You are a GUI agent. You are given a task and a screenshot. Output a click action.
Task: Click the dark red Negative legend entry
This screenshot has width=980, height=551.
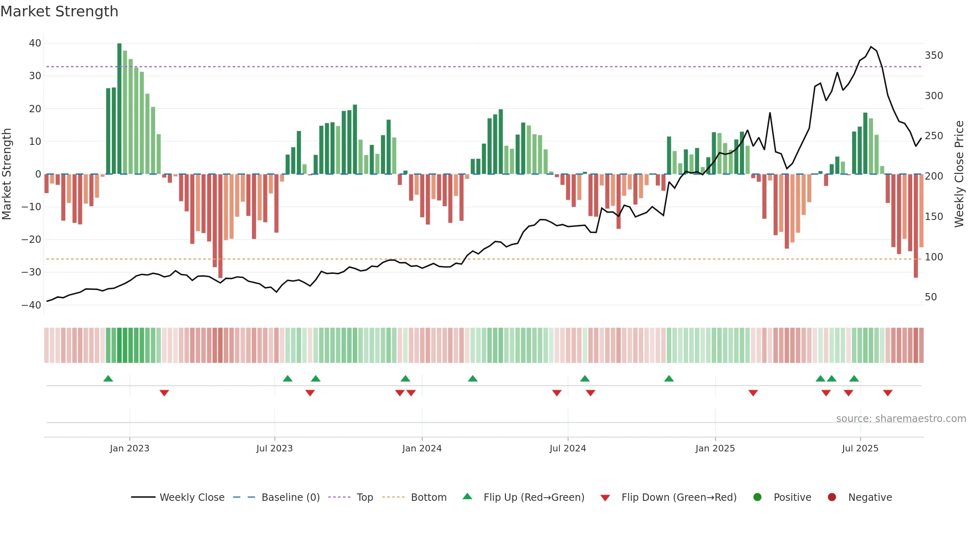[x=860, y=497]
